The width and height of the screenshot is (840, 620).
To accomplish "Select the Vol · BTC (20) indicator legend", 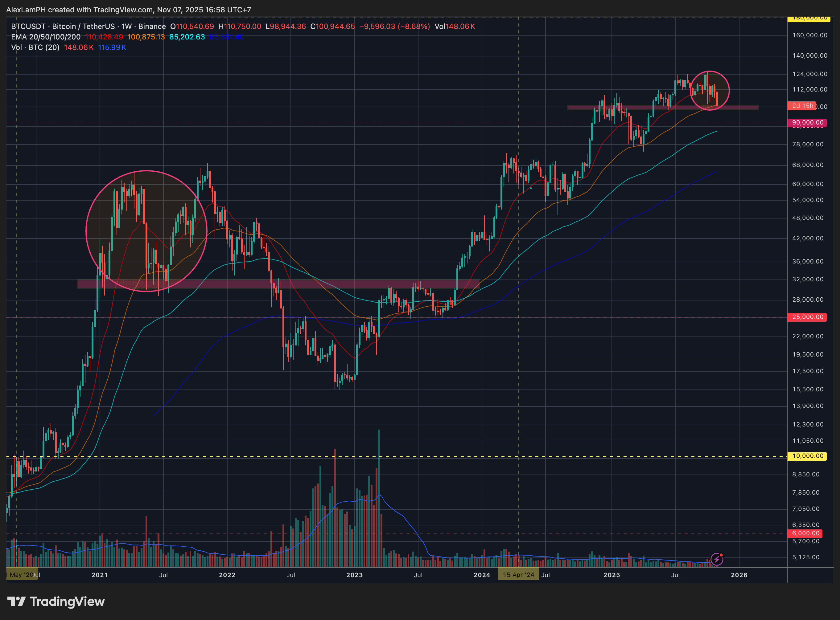I will point(35,48).
